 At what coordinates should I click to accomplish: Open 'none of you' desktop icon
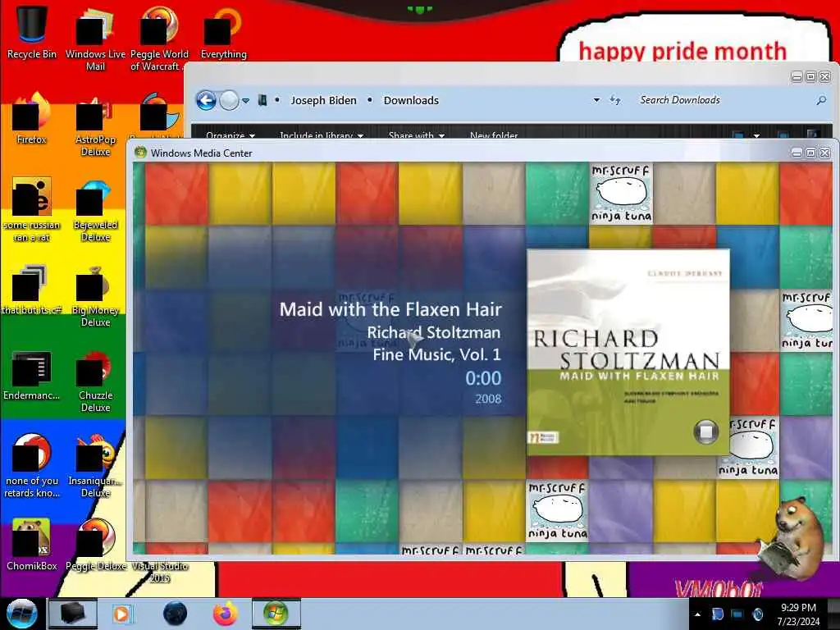click(x=32, y=465)
